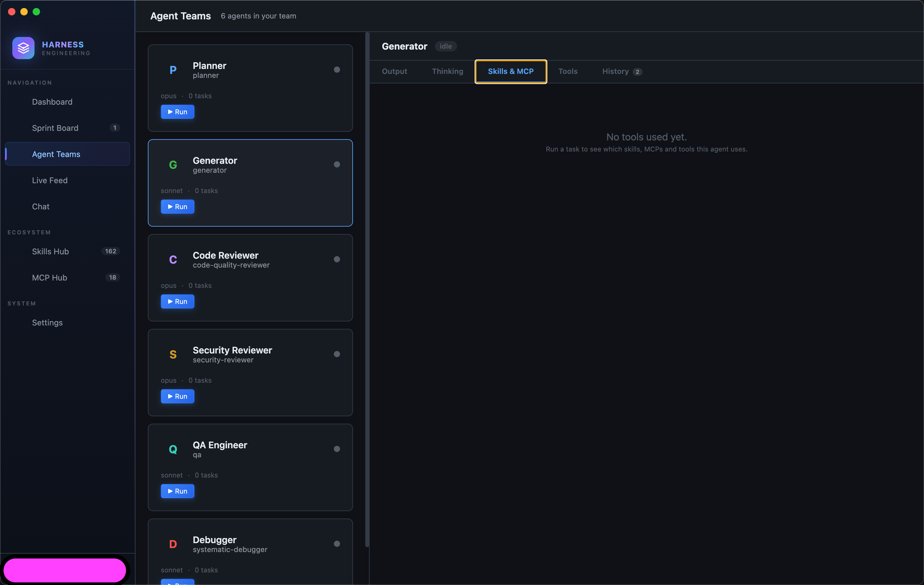Screen dimensions: 924x585
Task: Click the 'systematic-debugger' subtitle text
Action: [x=230, y=549]
